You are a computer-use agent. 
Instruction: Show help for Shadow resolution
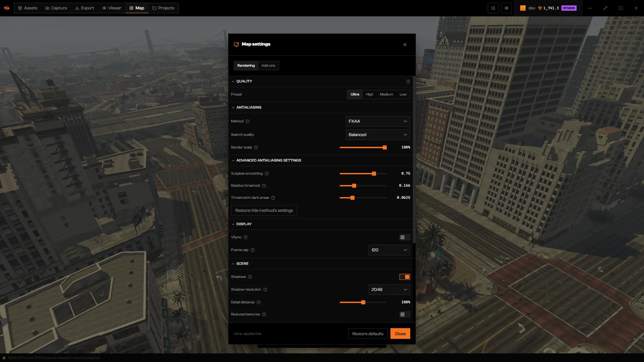tap(265, 290)
